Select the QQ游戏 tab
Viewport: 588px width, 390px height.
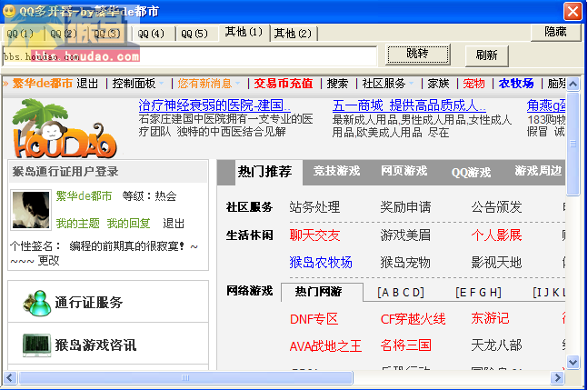coord(471,172)
